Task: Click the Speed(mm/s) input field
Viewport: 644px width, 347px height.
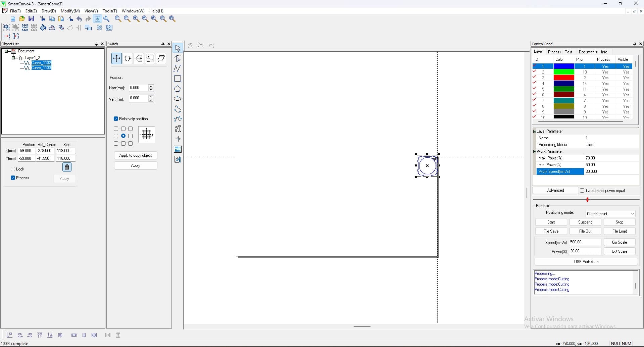Action: [585, 242]
